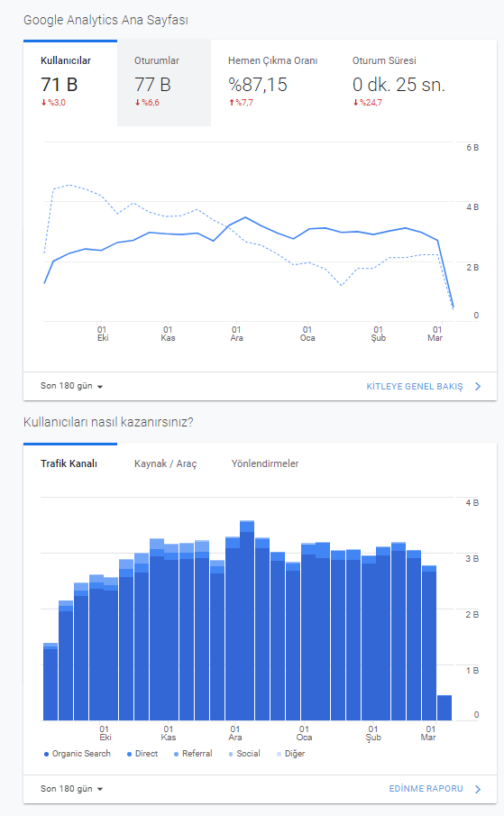Open the Yönlendirmeler tab
This screenshot has width=504, height=816.
click(265, 463)
